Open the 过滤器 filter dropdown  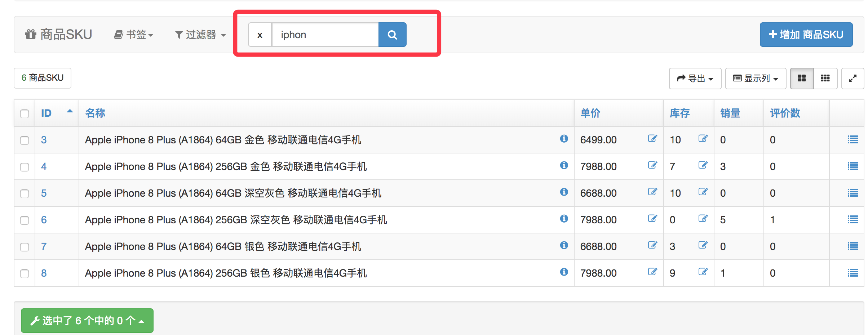pyautogui.click(x=200, y=35)
